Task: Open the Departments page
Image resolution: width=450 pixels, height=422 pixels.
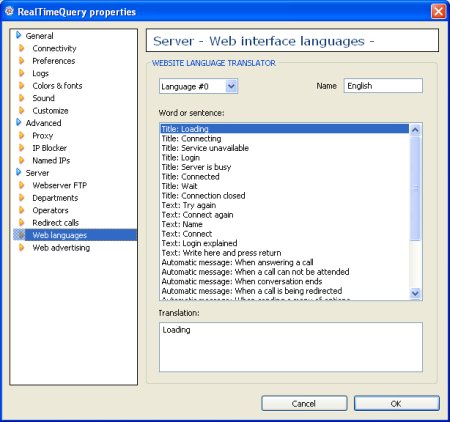Action: click(55, 198)
